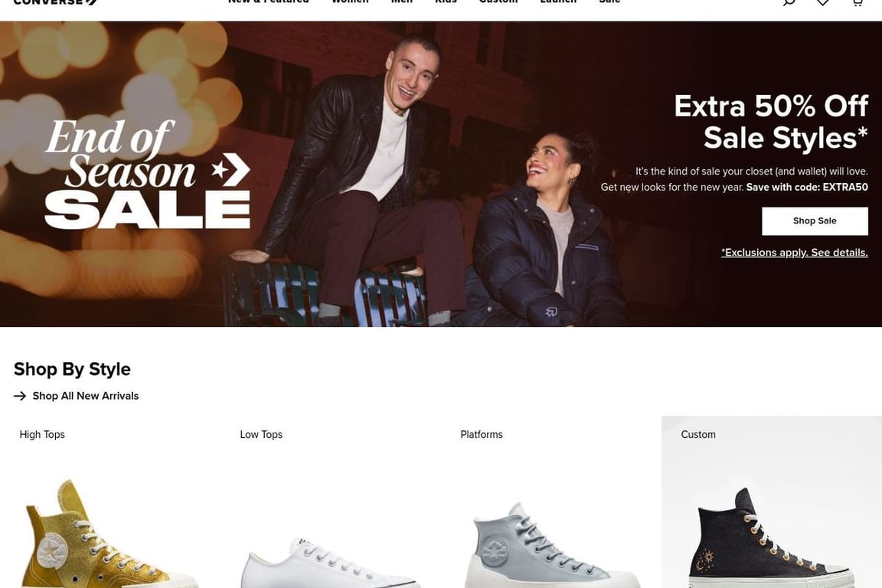882x588 pixels.
Task: Open the Men navigation menu
Action: (x=402, y=2)
